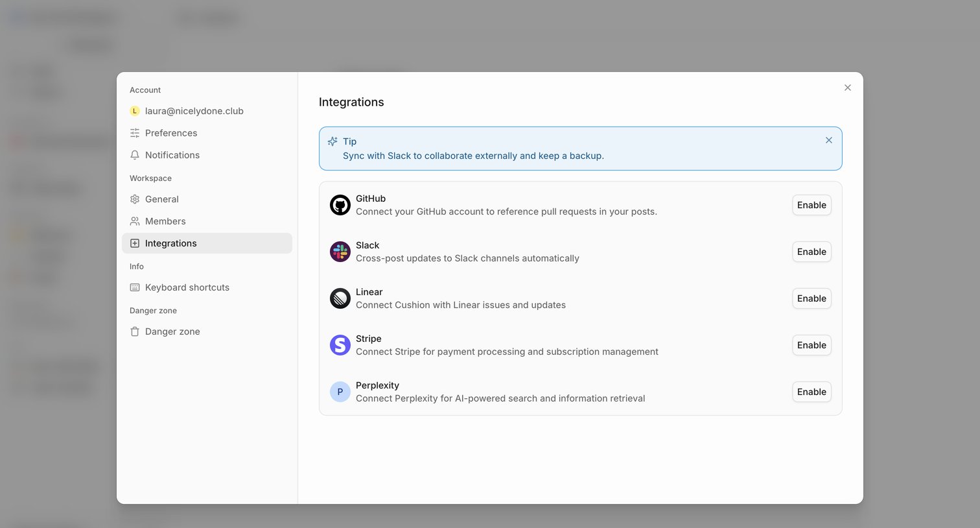Dismiss the Slack sync tip banner
This screenshot has height=528, width=980.
[829, 140]
